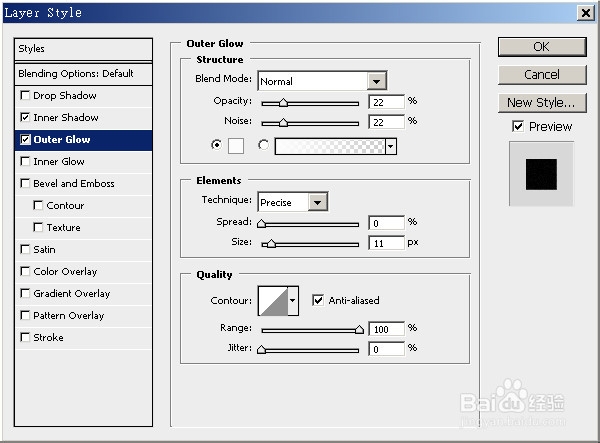The height and width of the screenshot is (443, 600).
Task: Enable the Drop Shadow checkbox
Action: click(x=25, y=95)
